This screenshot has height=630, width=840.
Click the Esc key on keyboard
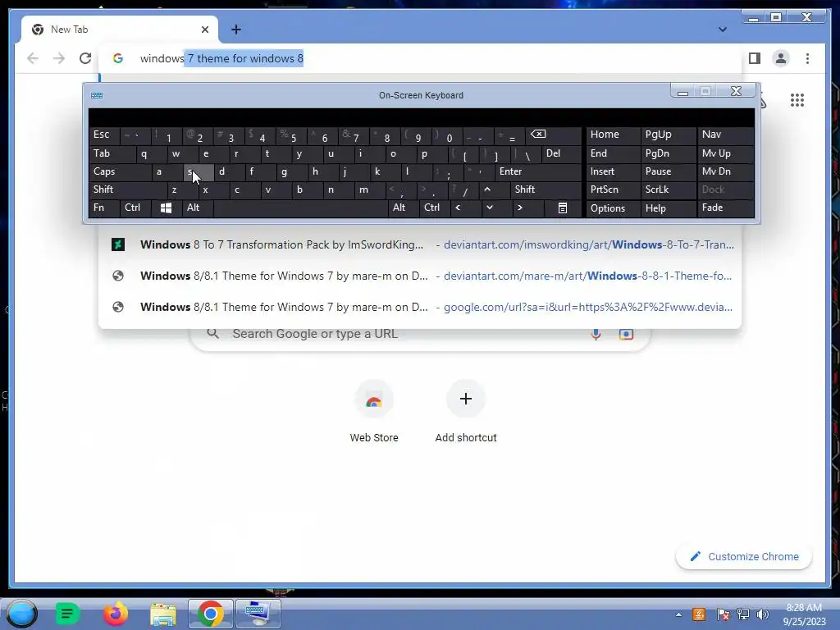click(104, 135)
